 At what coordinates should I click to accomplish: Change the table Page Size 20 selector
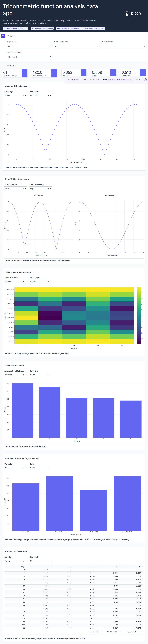tap(100, 632)
